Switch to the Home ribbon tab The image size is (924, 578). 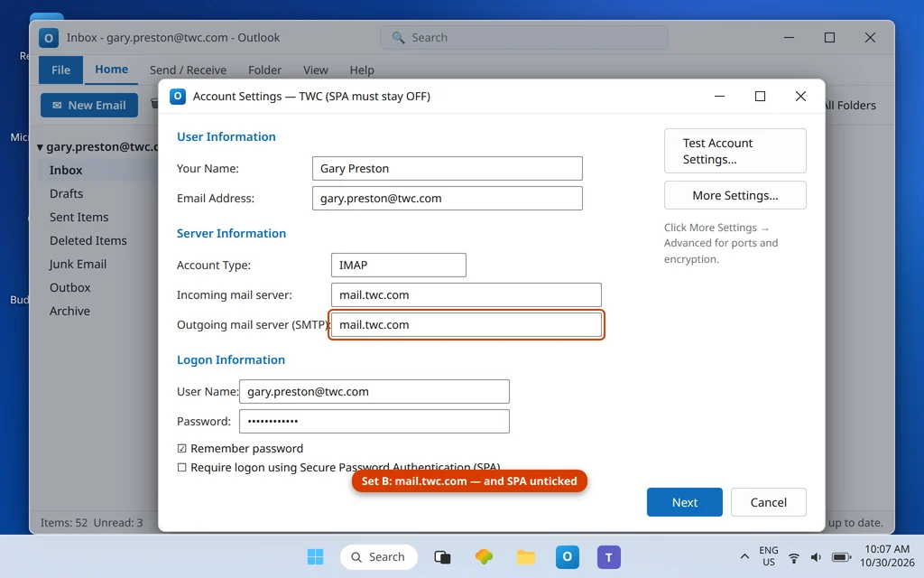click(111, 70)
